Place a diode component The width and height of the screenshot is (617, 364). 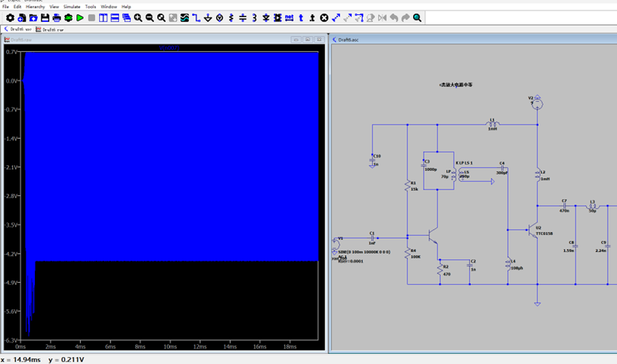(x=266, y=18)
